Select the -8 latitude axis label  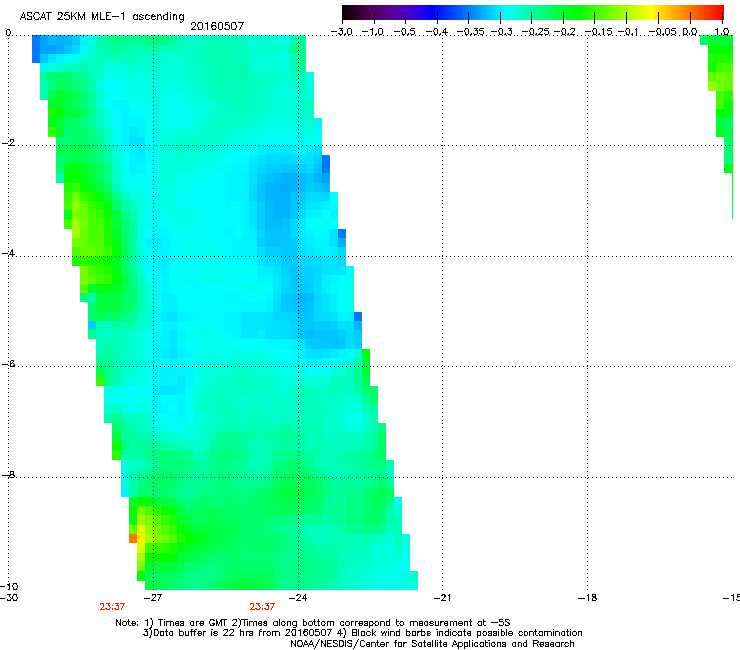pyautogui.click(x=8, y=475)
